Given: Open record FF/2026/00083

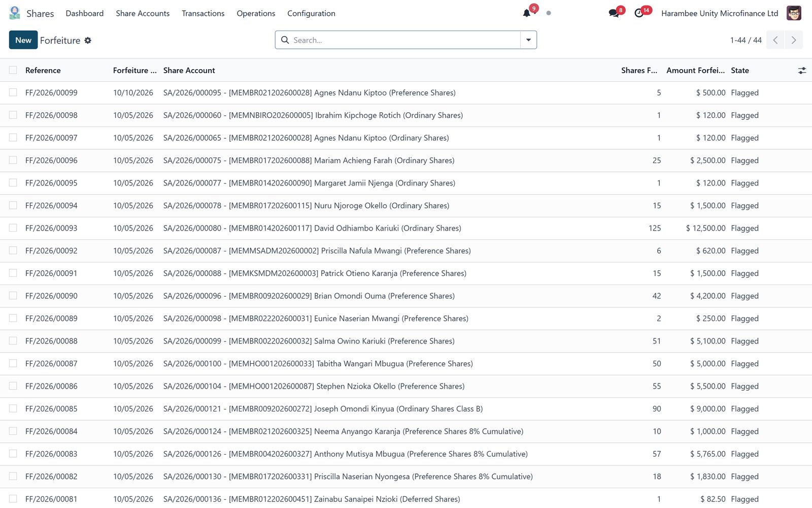Looking at the screenshot, I should [51, 454].
